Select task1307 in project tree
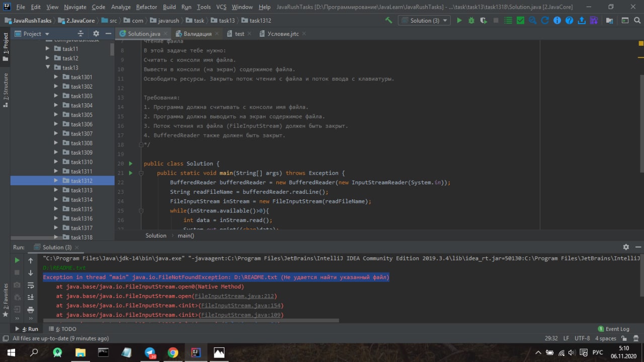 tap(82, 134)
